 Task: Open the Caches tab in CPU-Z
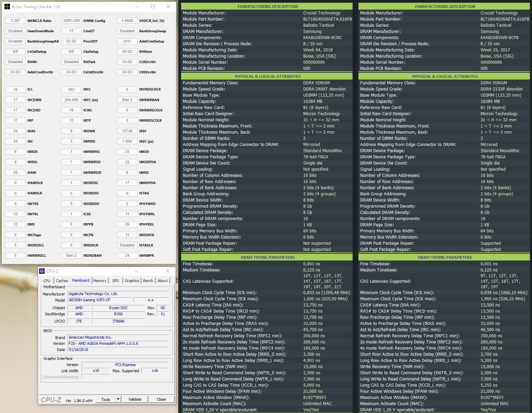click(62, 281)
